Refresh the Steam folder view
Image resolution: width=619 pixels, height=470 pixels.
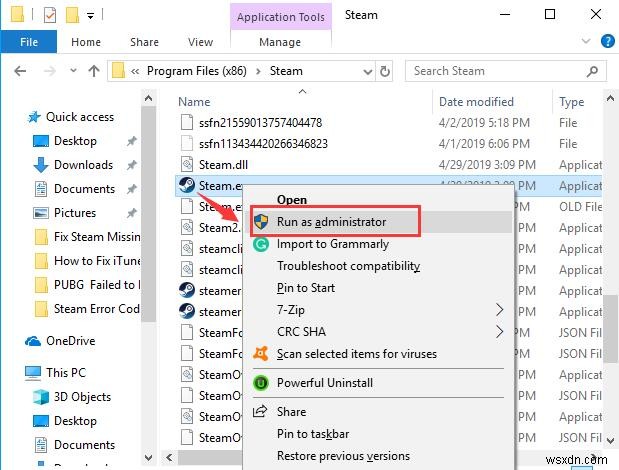[x=385, y=71]
